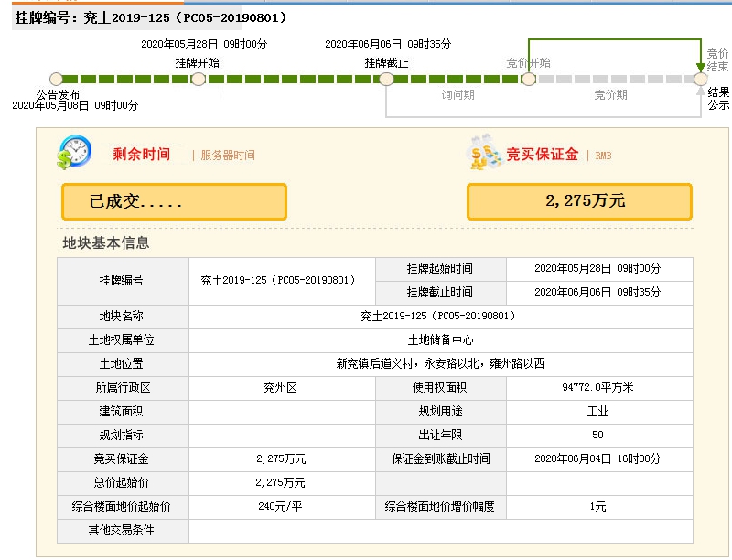This screenshot has height=560, width=732.
Task: Click the clock and dollar remaining-time icon
Action: (73, 152)
